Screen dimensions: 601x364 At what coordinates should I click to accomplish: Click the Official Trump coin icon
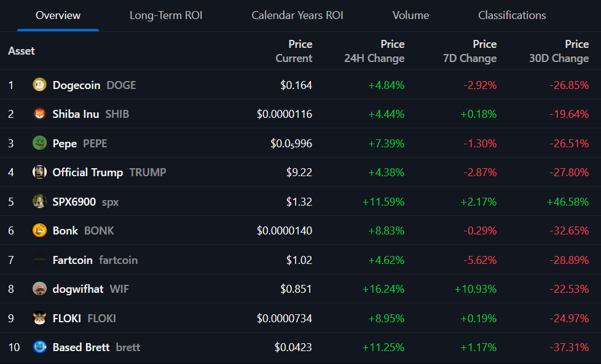39,172
